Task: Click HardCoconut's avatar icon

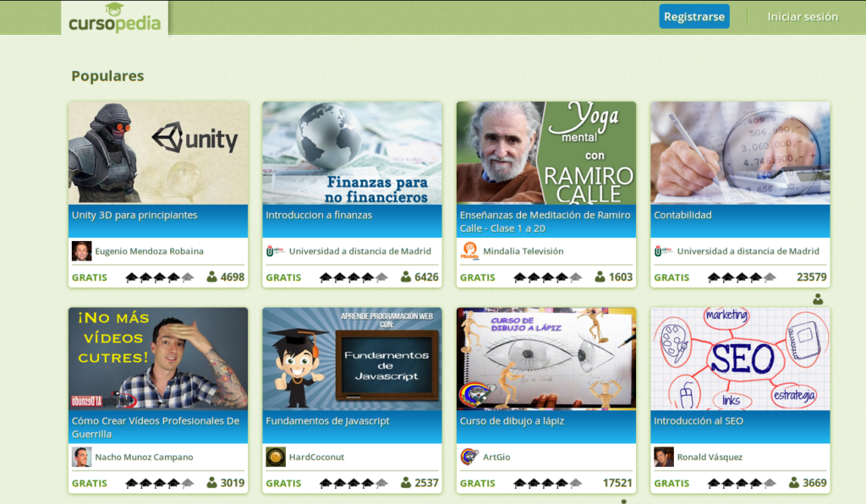Action: point(276,457)
